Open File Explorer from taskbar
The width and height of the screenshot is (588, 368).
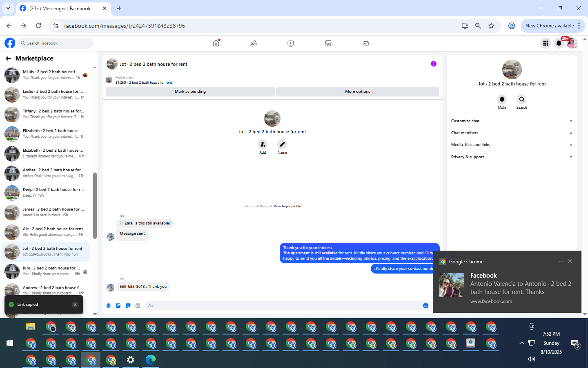(x=31, y=326)
